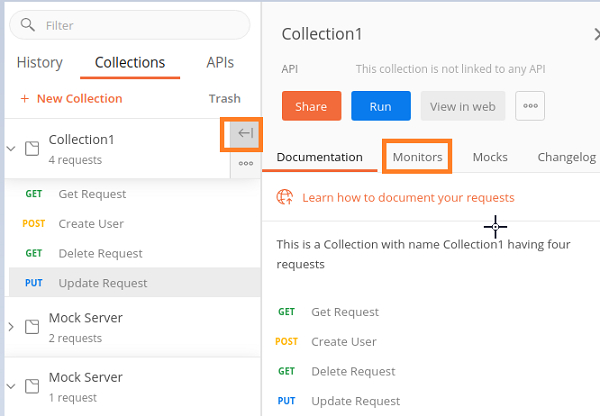Open more actions ellipsis beside View in web
Viewport: 600px width, 416px height.
[531, 106]
